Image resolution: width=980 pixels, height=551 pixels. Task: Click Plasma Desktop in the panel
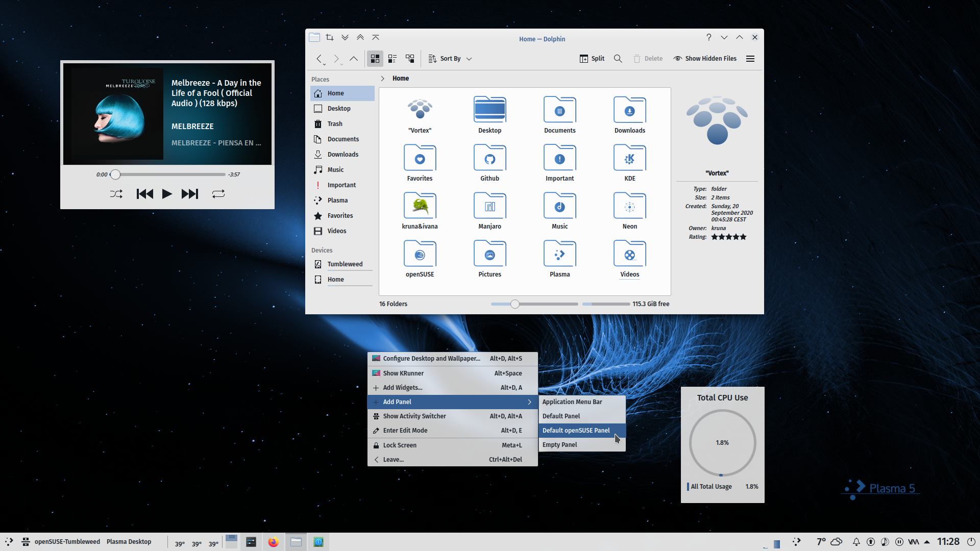tap(129, 542)
